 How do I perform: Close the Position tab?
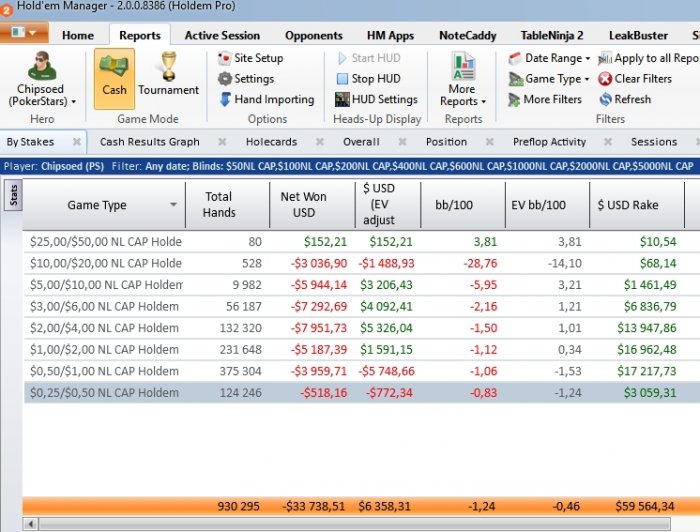coord(490,142)
